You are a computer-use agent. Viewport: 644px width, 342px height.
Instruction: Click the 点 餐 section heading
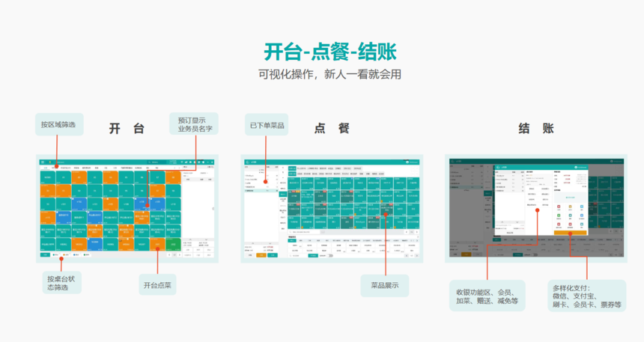(x=332, y=129)
